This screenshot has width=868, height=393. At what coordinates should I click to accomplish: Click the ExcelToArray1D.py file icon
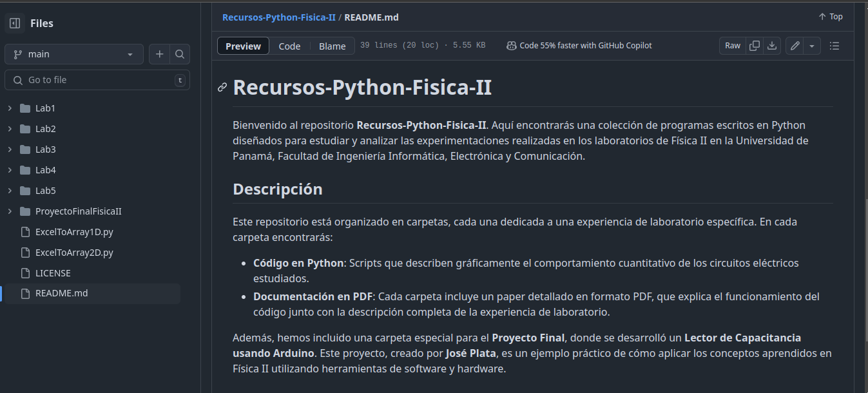coord(25,232)
